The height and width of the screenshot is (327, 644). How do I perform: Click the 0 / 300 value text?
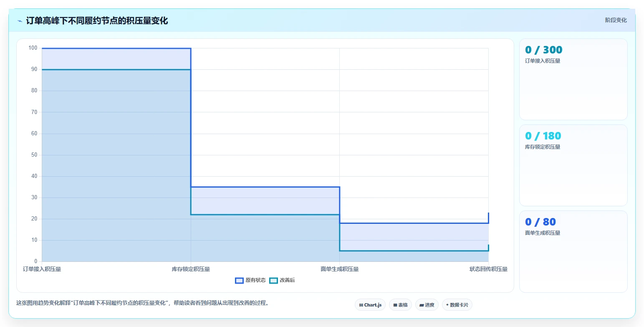(x=544, y=50)
